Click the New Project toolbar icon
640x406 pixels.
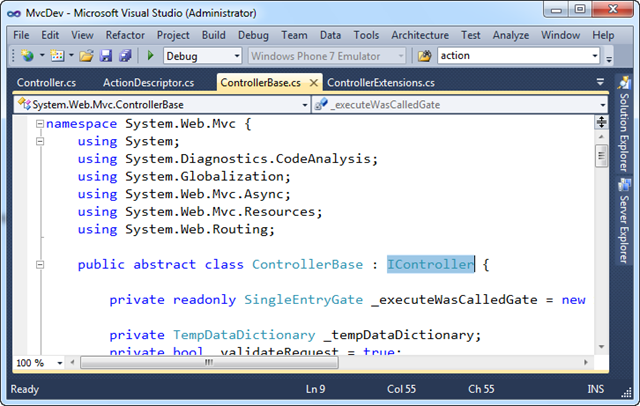(27, 55)
